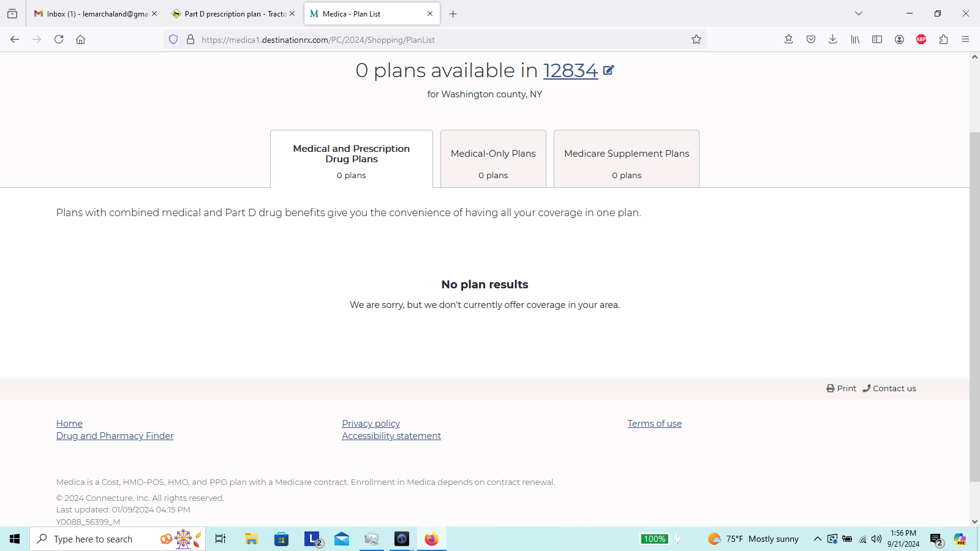Image resolution: width=980 pixels, height=551 pixels.
Task: Open the extensions puzzle menu
Action: (943, 40)
